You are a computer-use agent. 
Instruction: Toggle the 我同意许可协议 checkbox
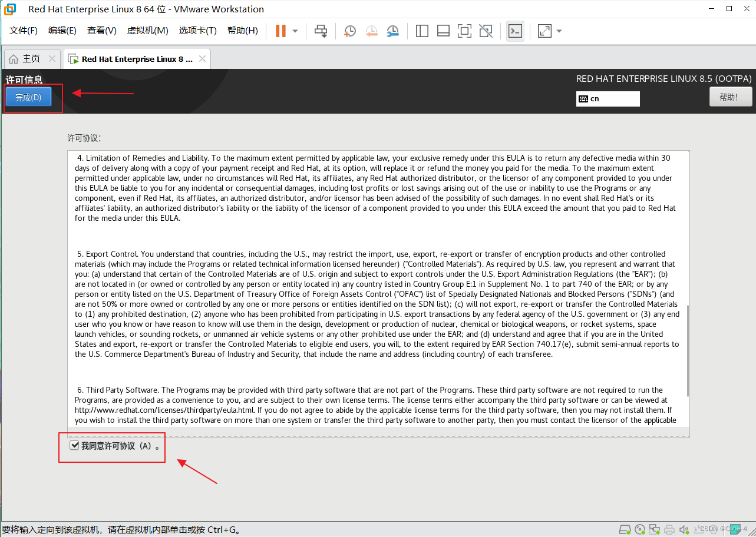(x=74, y=445)
